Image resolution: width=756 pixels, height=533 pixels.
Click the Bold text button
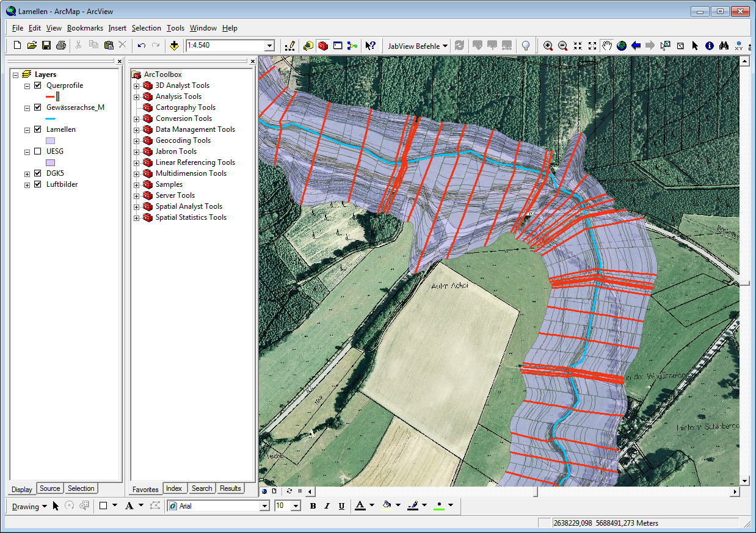click(x=313, y=506)
